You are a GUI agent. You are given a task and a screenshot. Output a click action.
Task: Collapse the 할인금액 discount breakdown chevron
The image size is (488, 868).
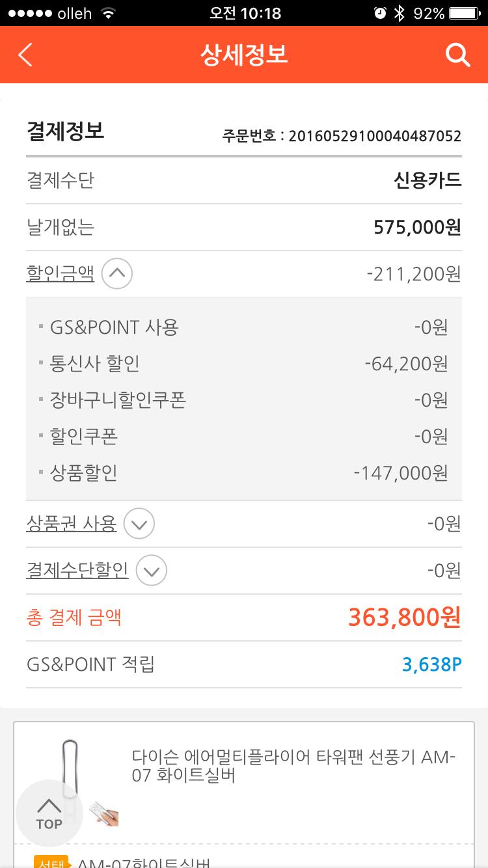[x=117, y=274]
